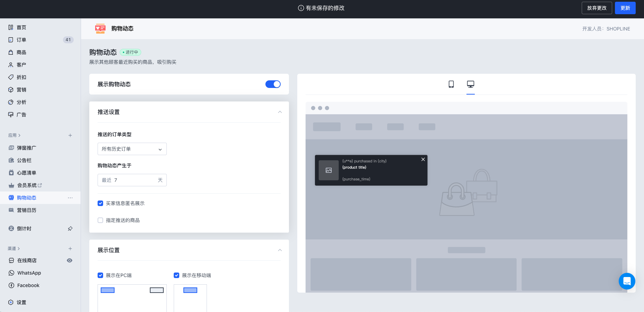Image resolution: width=644 pixels, height=312 pixels.
Task: Open the 会员系统 membership crown icon
Action: tap(11, 185)
